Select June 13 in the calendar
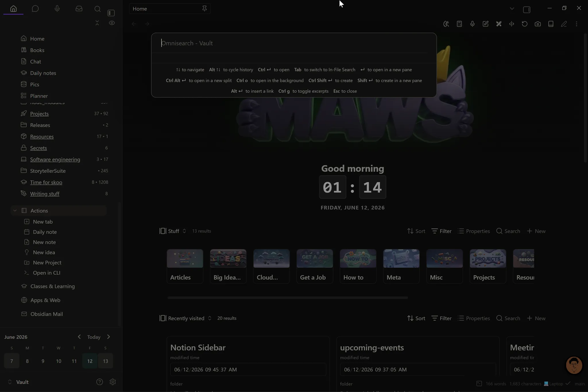588x392 pixels. 105,361
